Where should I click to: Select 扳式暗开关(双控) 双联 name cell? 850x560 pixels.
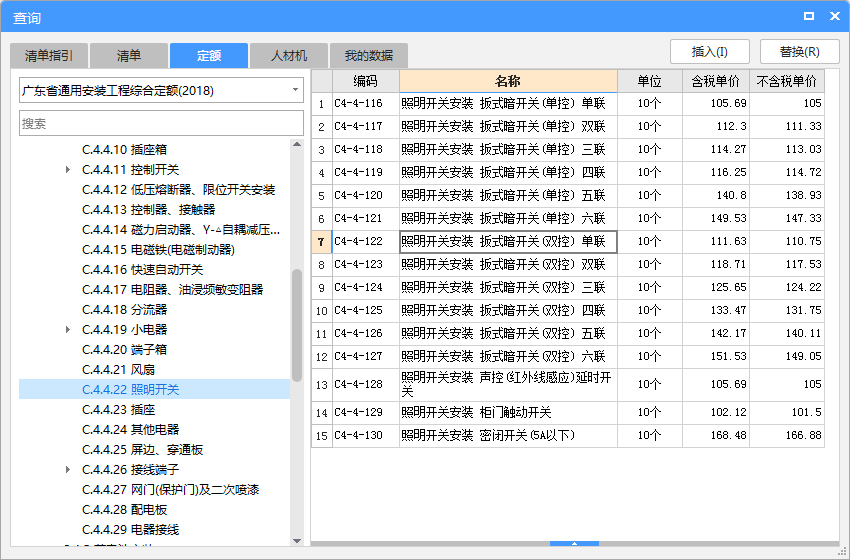tap(508, 265)
